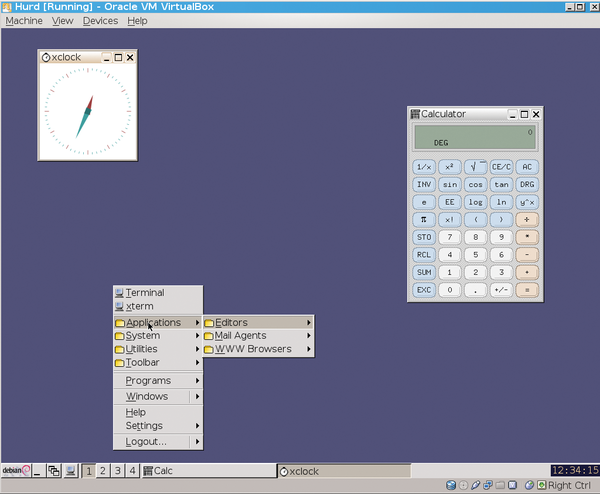Image resolution: width=600 pixels, height=494 pixels.
Task: Expand the Editors submenu arrow
Action: [x=308, y=323]
